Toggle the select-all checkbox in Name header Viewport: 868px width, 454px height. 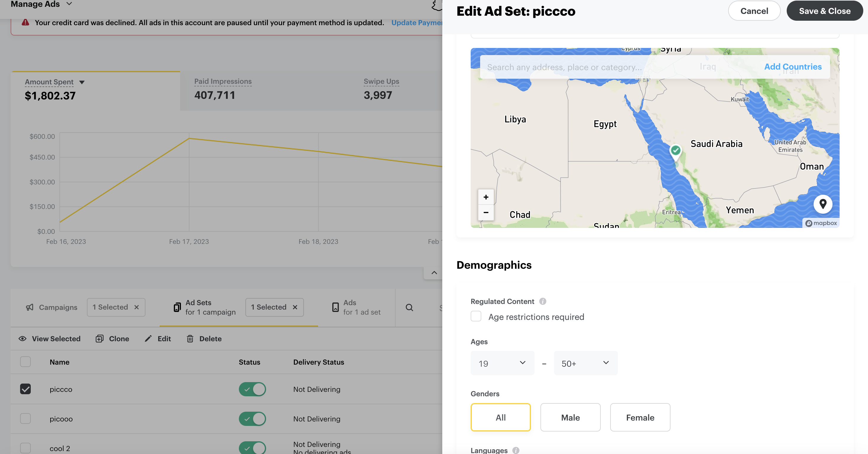coord(25,362)
